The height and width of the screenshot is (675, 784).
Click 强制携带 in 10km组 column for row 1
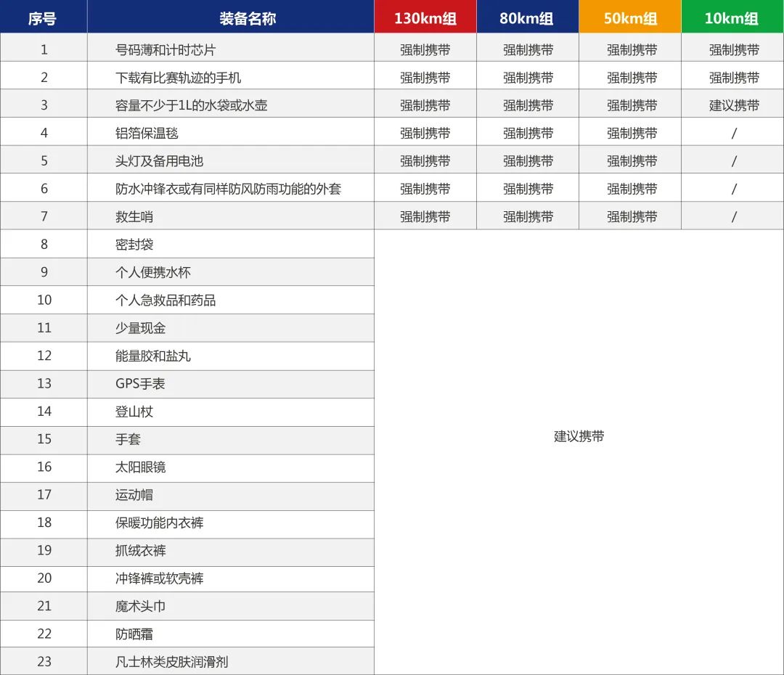click(x=734, y=50)
